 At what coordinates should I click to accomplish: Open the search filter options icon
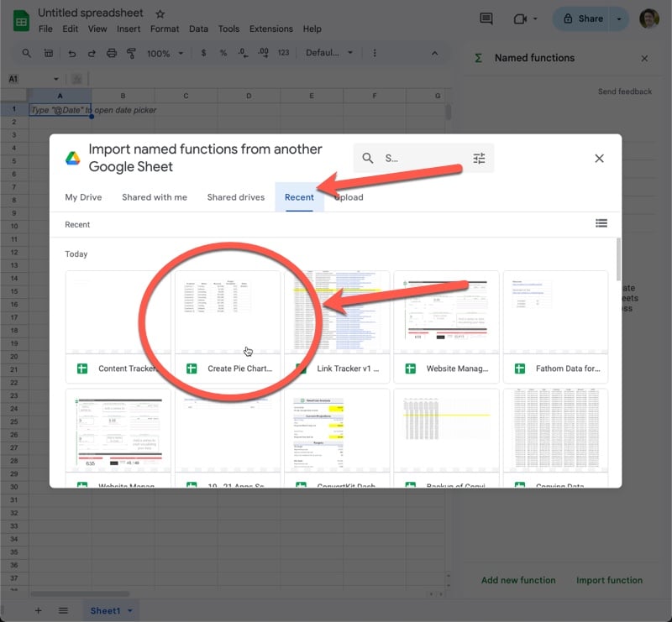point(479,158)
